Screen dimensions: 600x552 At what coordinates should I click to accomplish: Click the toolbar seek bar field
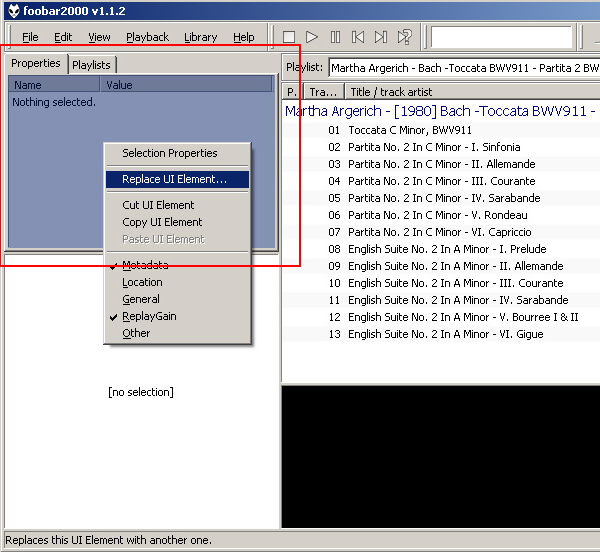point(502,37)
